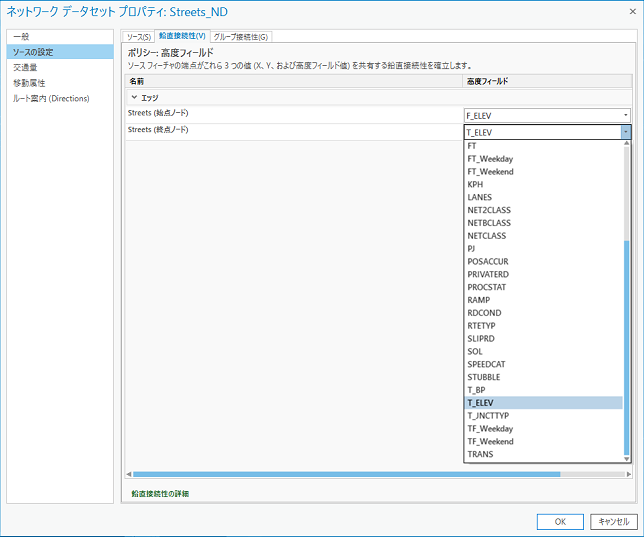Select ソースの設定 in left sidebar
This screenshot has height=537, width=644.
(34, 52)
